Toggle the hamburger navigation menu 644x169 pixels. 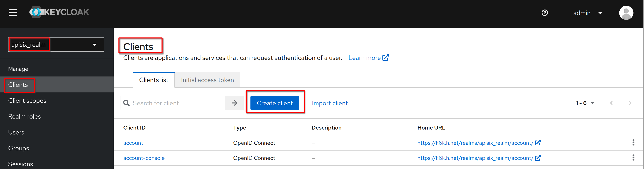pyautogui.click(x=13, y=12)
